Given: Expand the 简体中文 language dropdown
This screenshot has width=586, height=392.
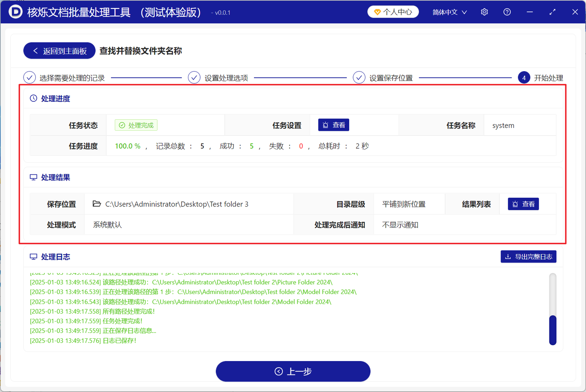Looking at the screenshot, I should [x=450, y=12].
